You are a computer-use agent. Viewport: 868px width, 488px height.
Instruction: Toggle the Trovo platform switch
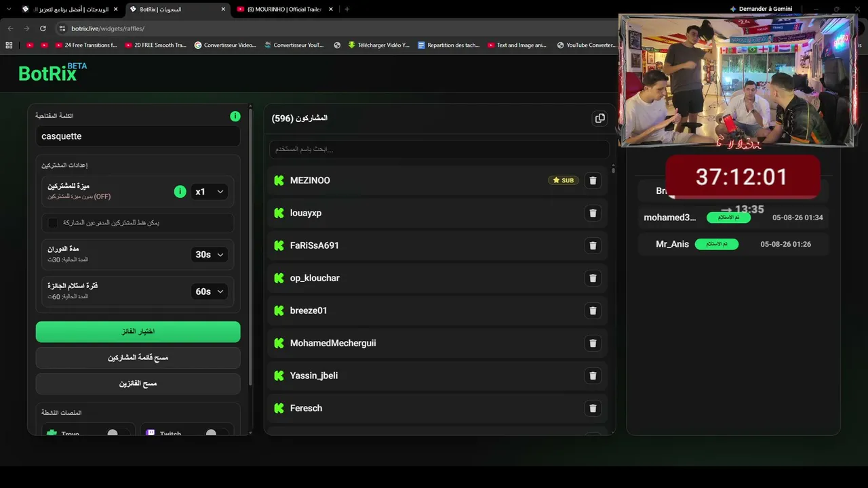pos(118,433)
